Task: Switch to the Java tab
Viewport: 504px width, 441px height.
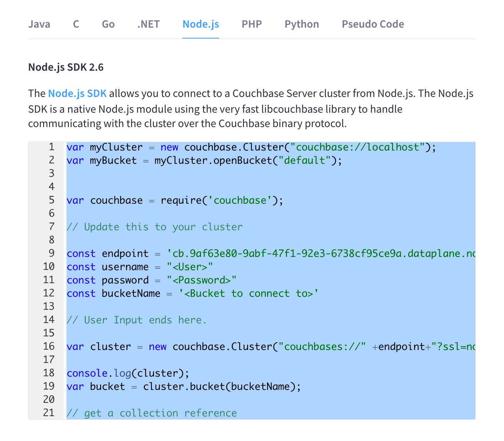Action: pyautogui.click(x=39, y=24)
